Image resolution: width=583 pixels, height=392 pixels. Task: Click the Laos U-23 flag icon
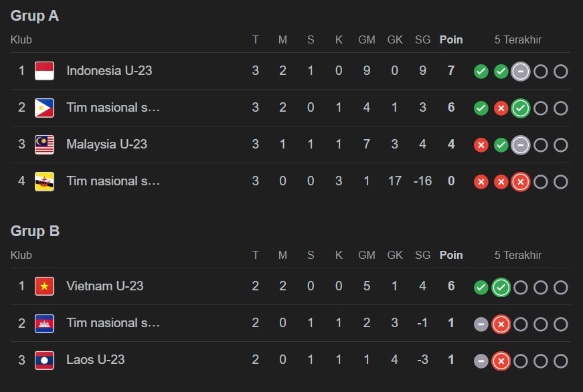(44, 360)
